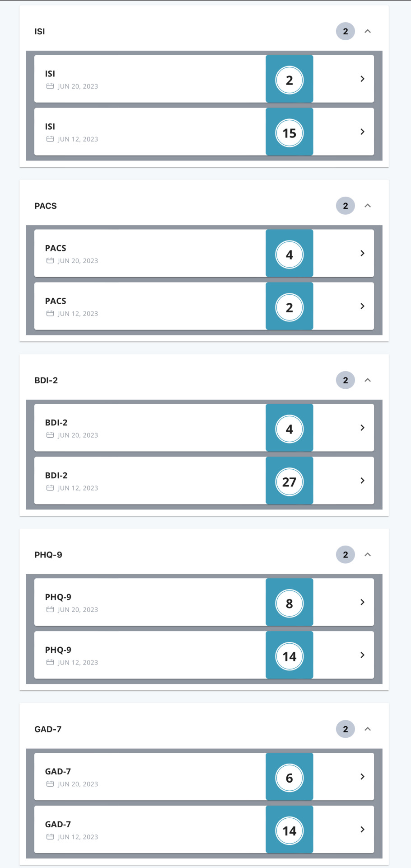Open ISI Jun 12 entry arrow
The width and height of the screenshot is (411, 868).
(362, 132)
